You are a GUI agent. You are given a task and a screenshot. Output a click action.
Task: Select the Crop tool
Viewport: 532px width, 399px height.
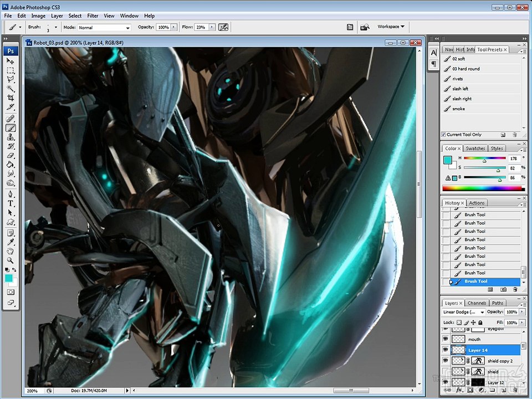click(x=11, y=98)
